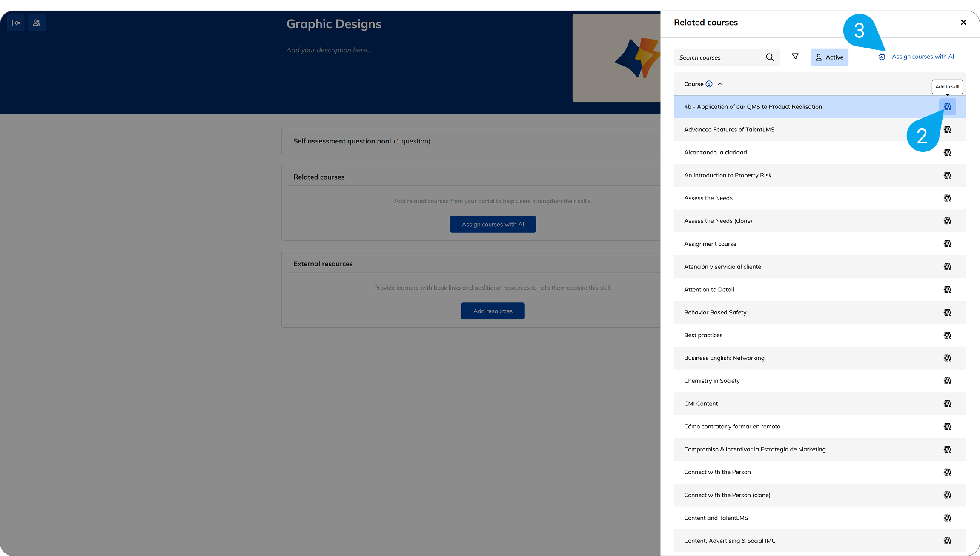Add '4b - Application of our QMS' course to skill

pyautogui.click(x=947, y=107)
